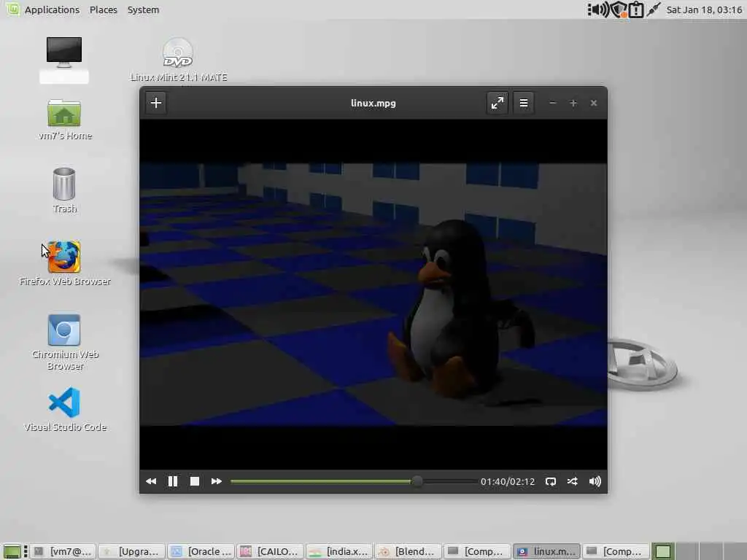Image resolution: width=747 pixels, height=560 pixels.
Task: Select vm7's Home folder icon
Action: [x=65, y=119]
